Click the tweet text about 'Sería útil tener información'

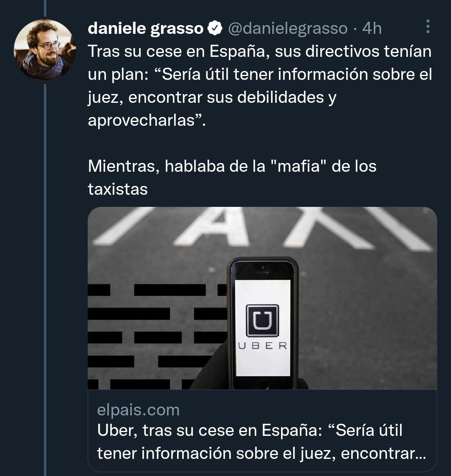pyautogui.click(x=260, y=86)
